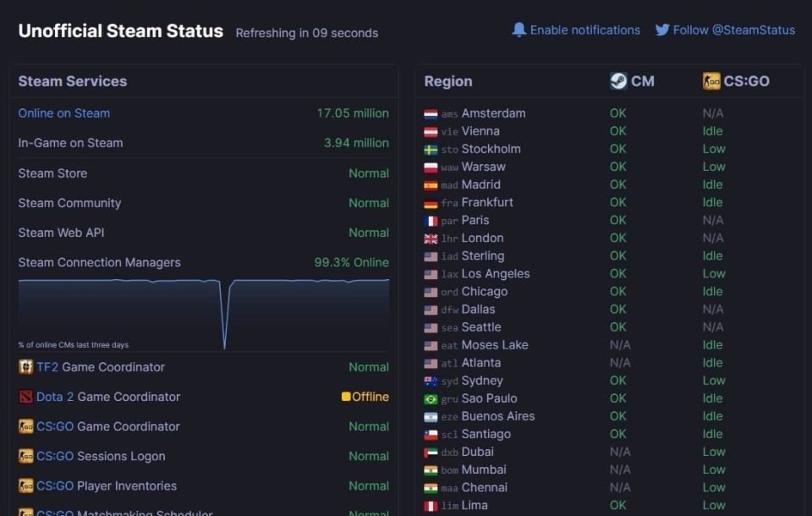Click the Steam logo beside CM header
812x516 pixels.
[x=618, y=81]
